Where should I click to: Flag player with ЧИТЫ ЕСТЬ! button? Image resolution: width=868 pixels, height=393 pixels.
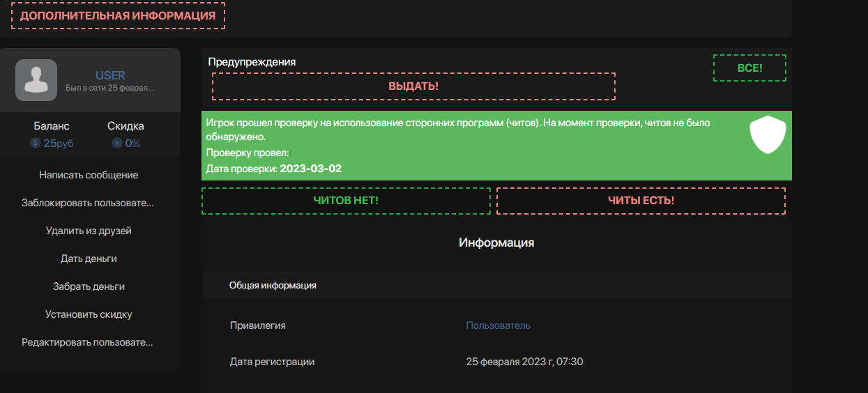click(x=641, y=201)
